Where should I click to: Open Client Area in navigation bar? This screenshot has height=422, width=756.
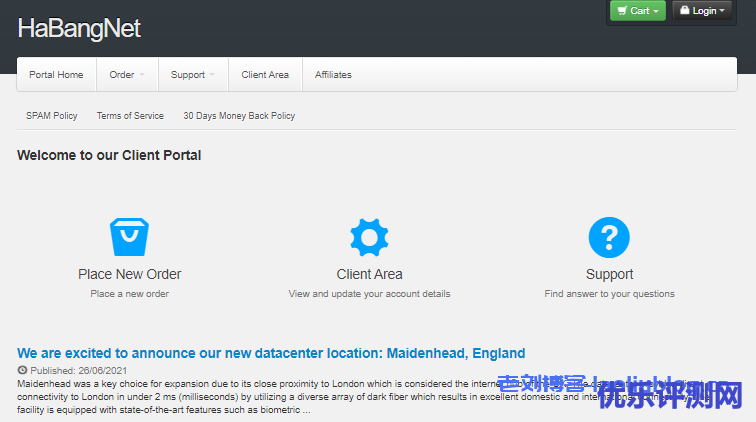pos(265,75)
